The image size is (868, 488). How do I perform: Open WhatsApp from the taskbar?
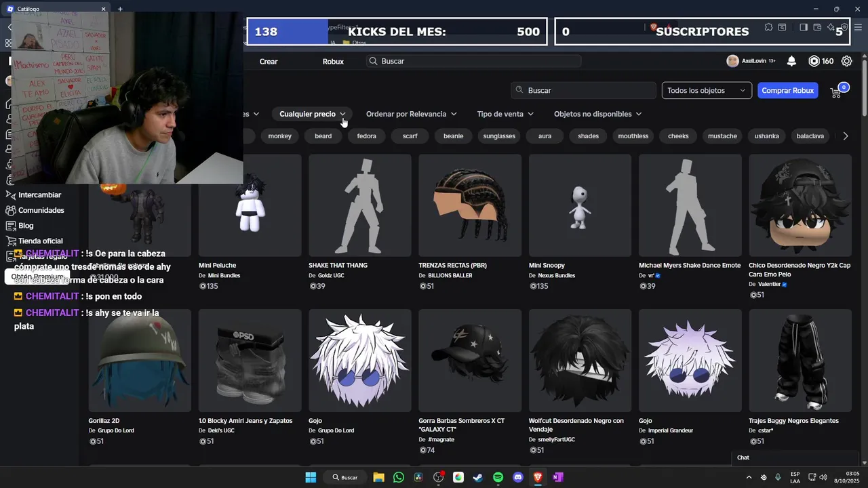point(399,477)
